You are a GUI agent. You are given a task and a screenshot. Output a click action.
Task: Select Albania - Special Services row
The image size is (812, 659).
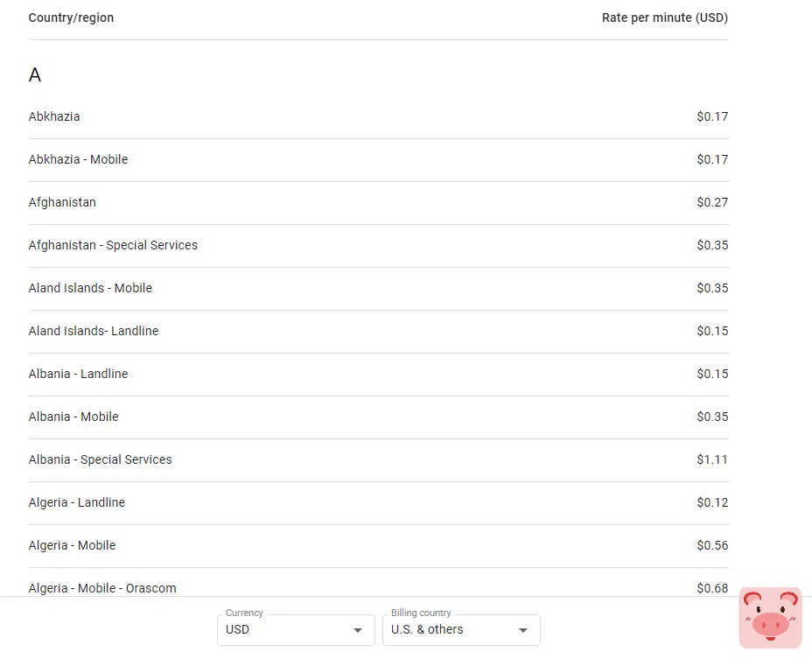pyautogui.click(x=100, y=459)
